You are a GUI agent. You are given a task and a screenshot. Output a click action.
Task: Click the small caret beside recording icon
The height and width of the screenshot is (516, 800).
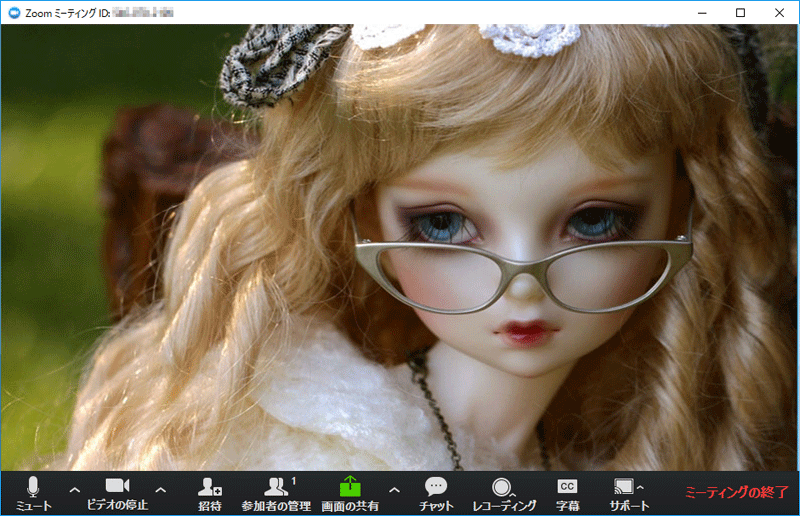click(515, 493)
